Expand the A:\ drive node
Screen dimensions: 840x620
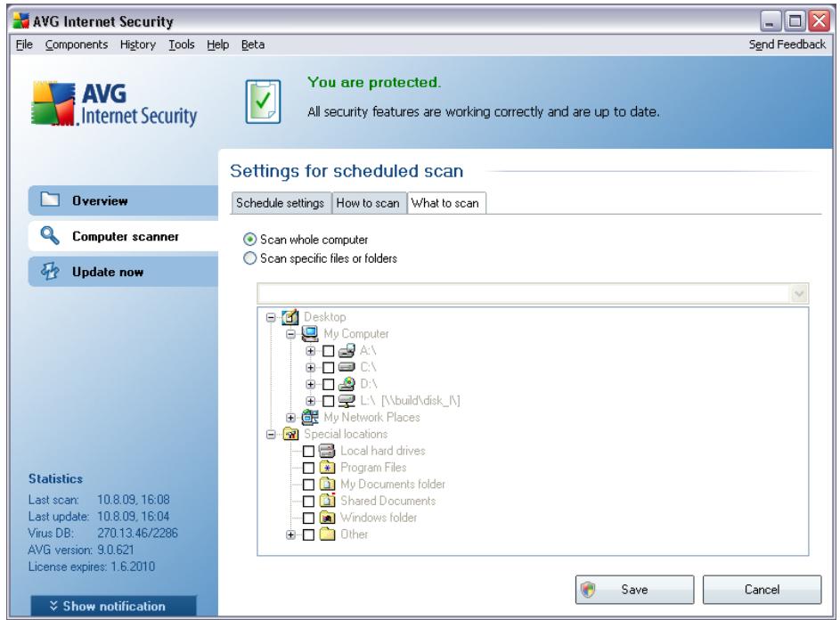coord(310,351)
